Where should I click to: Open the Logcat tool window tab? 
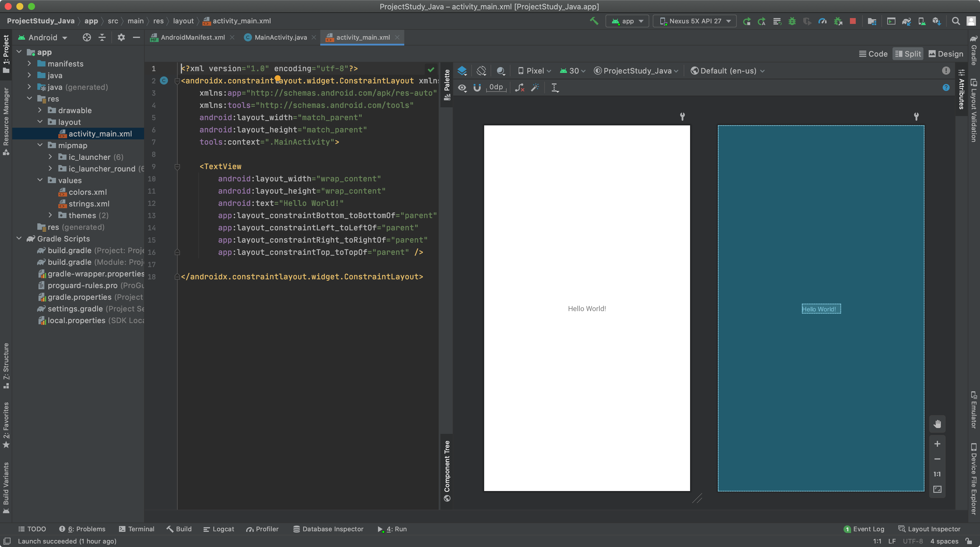click(x=219, y=529)
